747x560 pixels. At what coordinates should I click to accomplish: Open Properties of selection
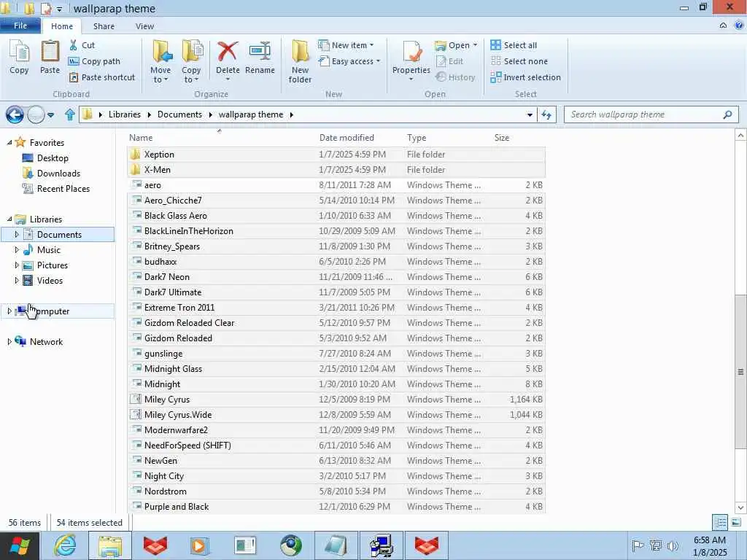411,60
